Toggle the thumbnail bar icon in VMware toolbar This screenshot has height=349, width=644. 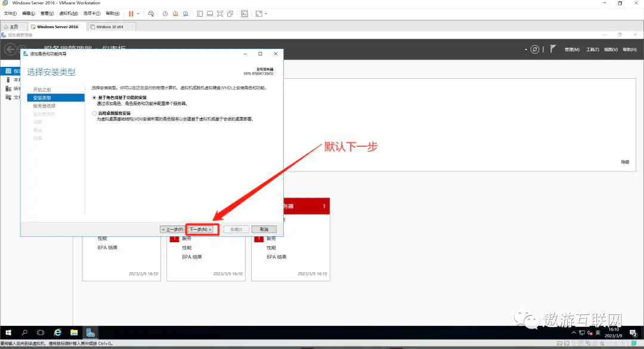coord(210,14)
